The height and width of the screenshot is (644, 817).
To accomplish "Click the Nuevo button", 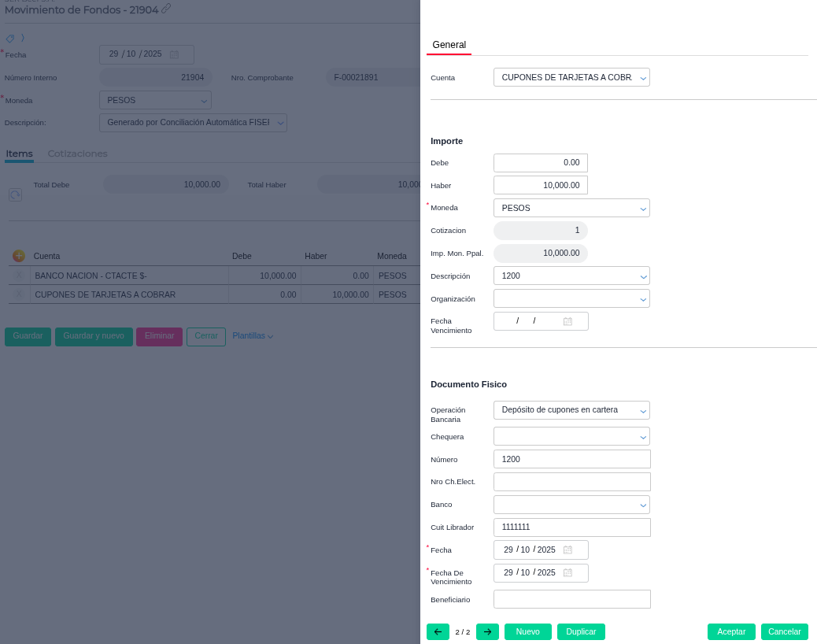I will click(528, 631).
